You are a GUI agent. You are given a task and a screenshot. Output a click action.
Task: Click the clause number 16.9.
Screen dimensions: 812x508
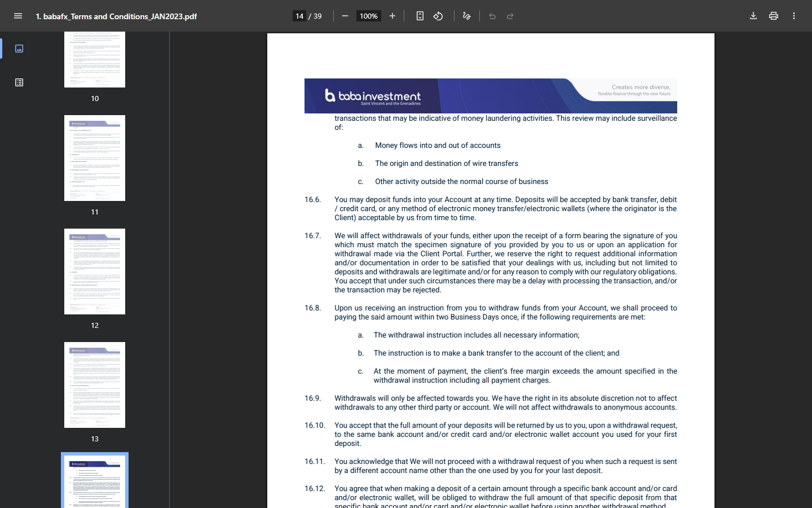click(x=313, y=398)
